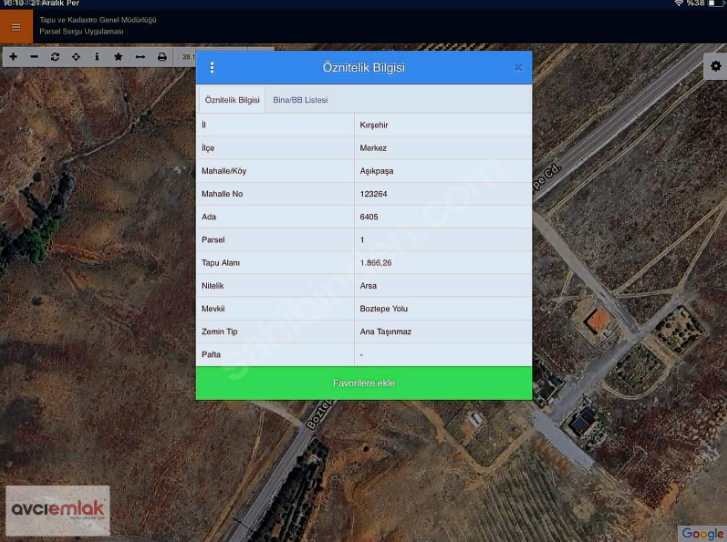Screen dimensions: 727x542
Task: Click the Tapu Alanı value 1.866,26
Action: click(x=377, y=263)
